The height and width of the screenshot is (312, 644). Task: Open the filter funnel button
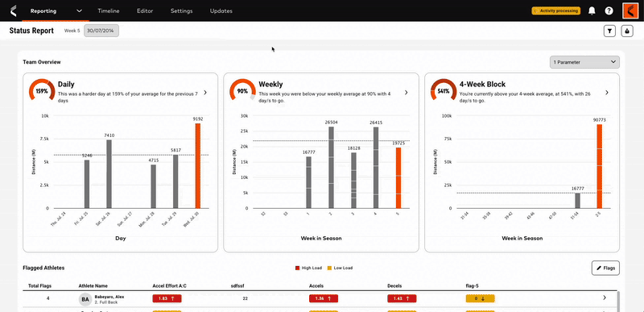pos(609,31)
